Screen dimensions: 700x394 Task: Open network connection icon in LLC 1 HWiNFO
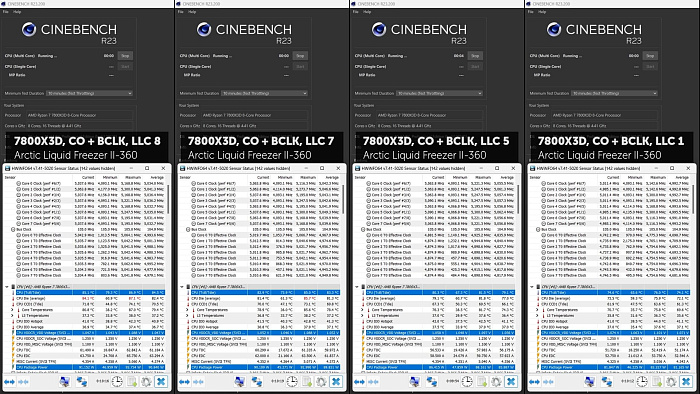tap(607, 382)
